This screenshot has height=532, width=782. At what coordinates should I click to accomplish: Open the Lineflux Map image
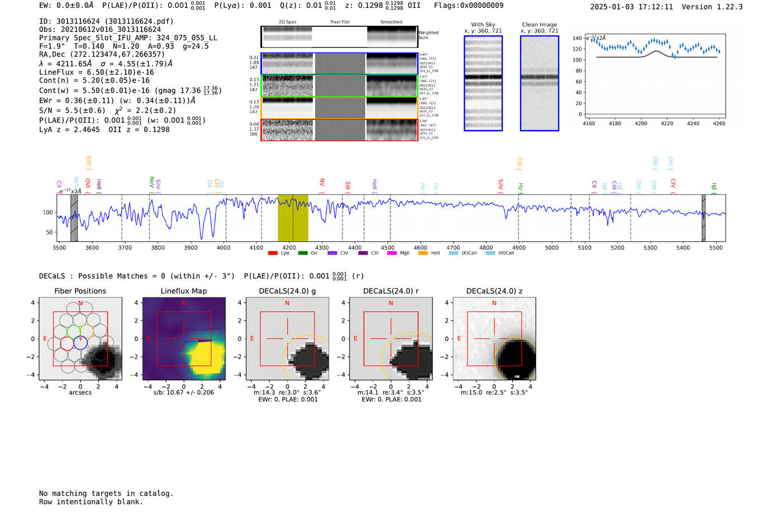pyautogui.click(x=184, y=339)
